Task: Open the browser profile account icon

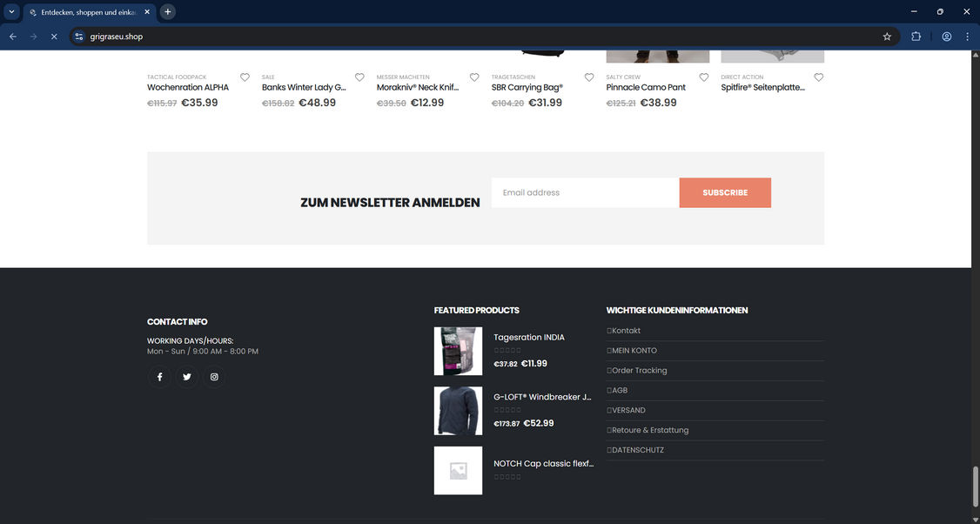Action: [946, 37]
